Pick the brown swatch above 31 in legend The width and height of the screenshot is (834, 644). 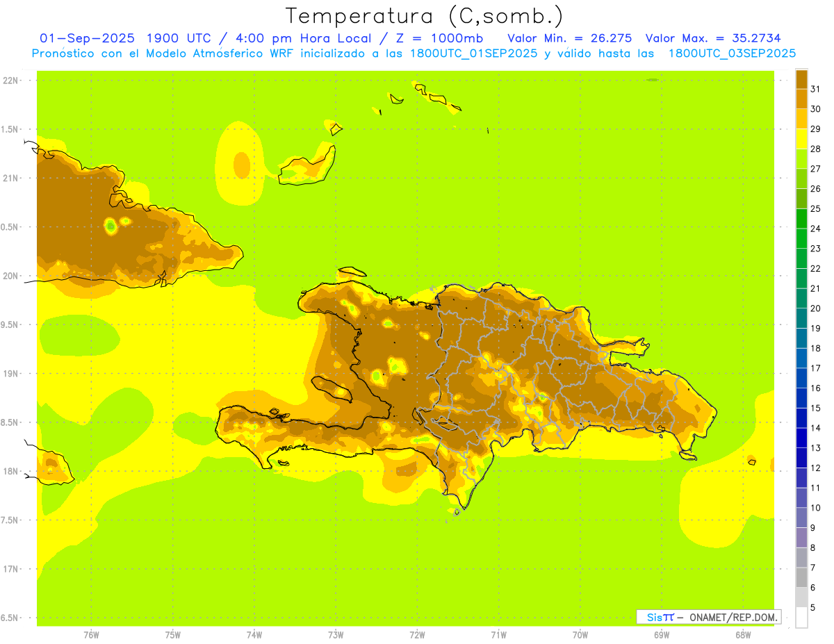(x=801, y=79)
